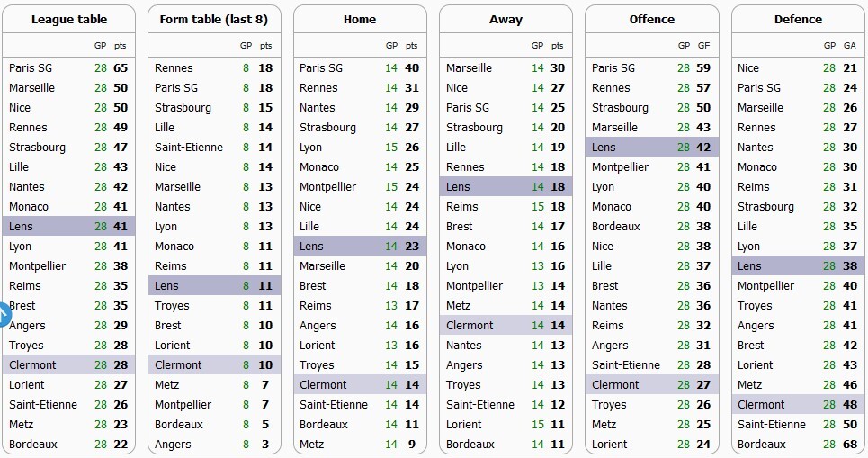868x458 pixels.
Task: Click the GF column header in Offence table
Action: click(703, 45)
